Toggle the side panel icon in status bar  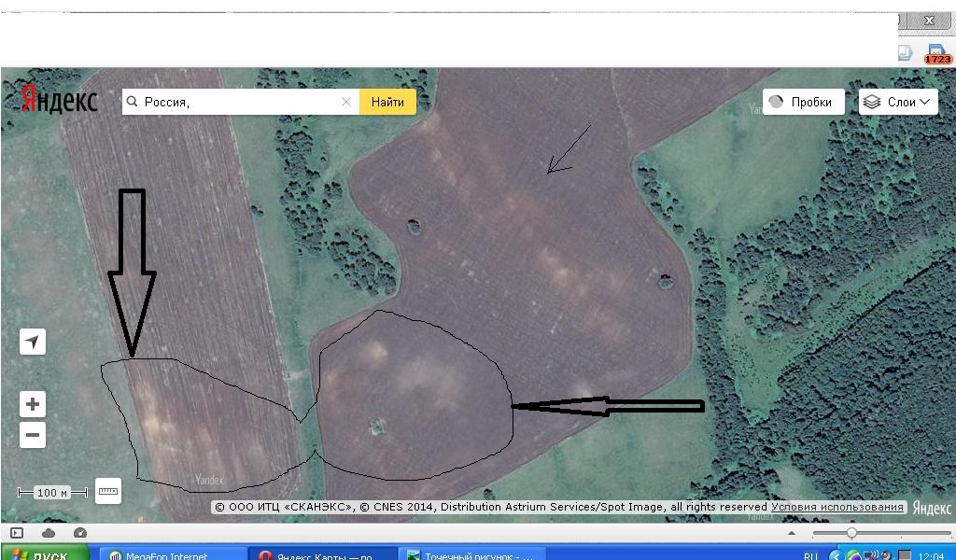[x=17, y=533]
